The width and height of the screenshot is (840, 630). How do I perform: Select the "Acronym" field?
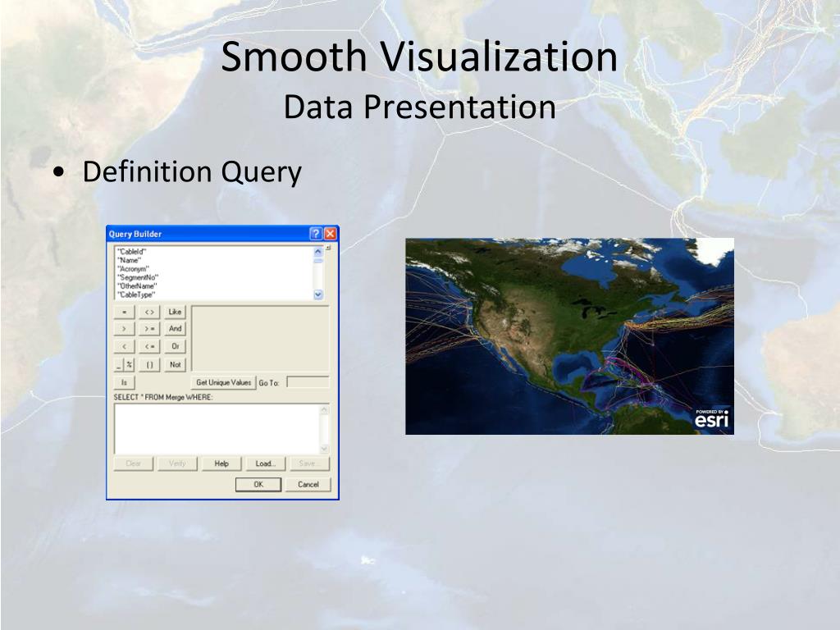133,269
